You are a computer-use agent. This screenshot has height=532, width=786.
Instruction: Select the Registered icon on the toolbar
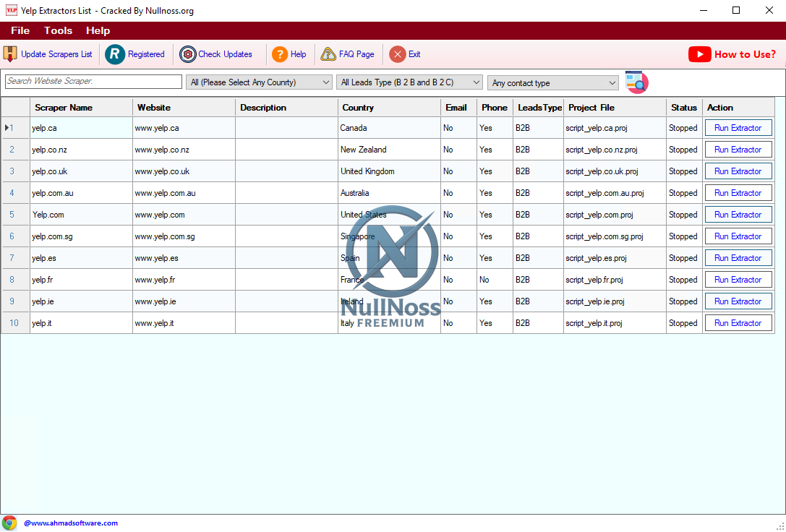point(115,54)
